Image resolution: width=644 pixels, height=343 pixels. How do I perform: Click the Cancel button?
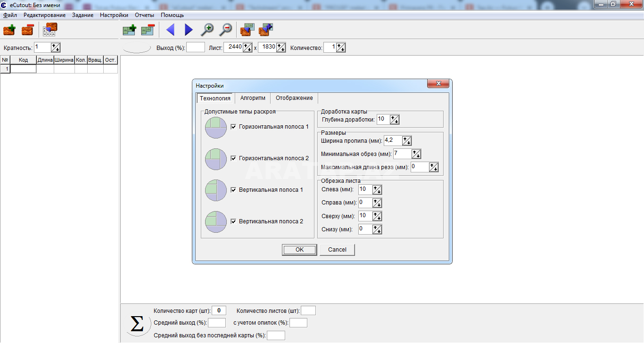(337, 250)
